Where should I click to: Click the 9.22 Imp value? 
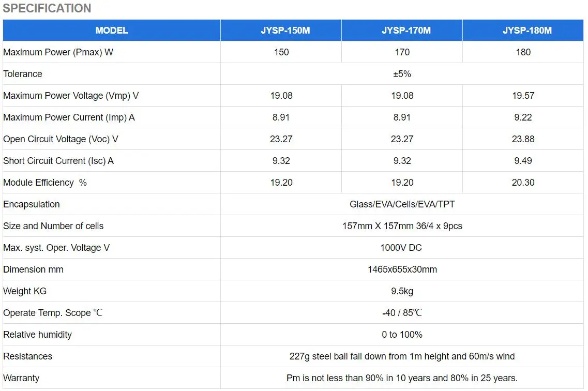523,117
